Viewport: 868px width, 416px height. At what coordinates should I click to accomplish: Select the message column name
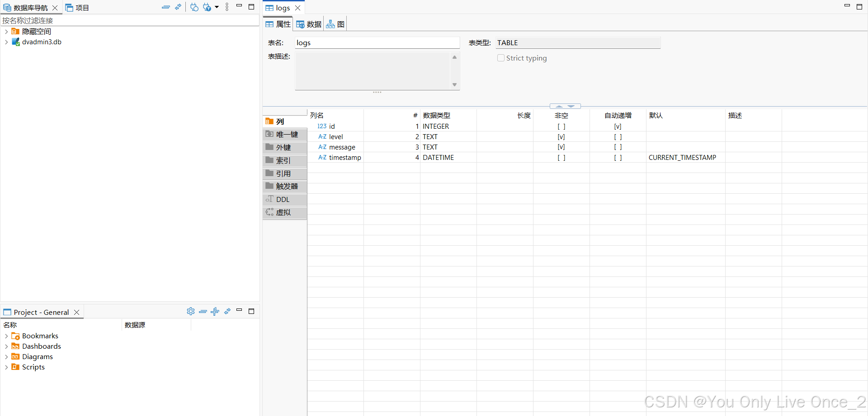click(x=342, y=147)
